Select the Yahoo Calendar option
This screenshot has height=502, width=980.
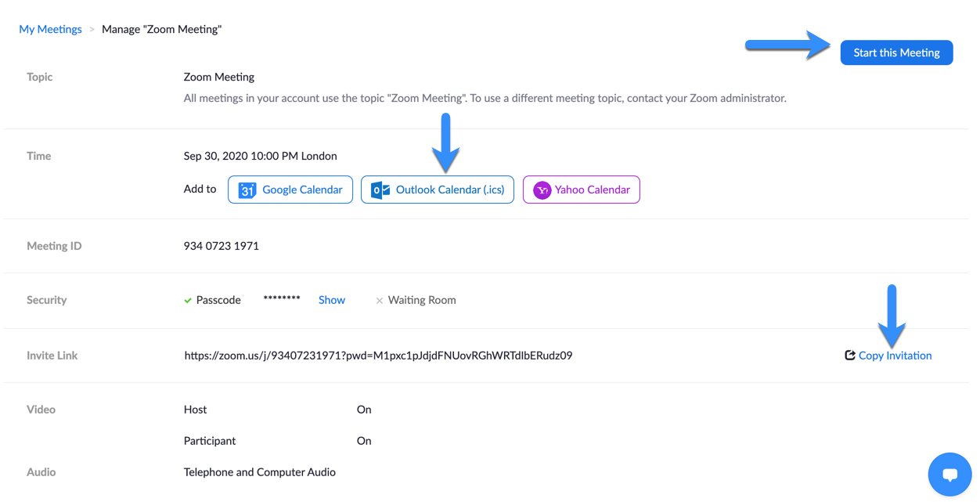581,189
